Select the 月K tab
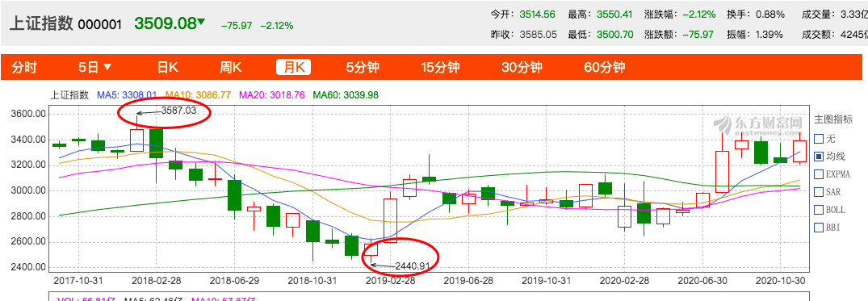This screenshot has height=301, width=868. 293,68
